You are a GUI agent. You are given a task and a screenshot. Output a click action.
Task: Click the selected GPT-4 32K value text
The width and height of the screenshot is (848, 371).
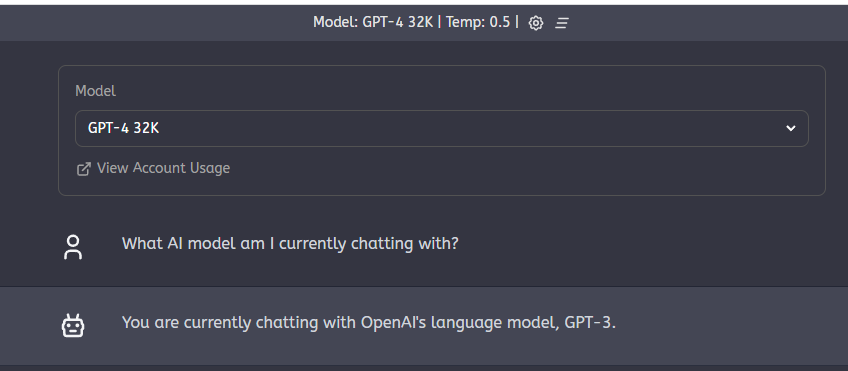[x=123, y=128]
